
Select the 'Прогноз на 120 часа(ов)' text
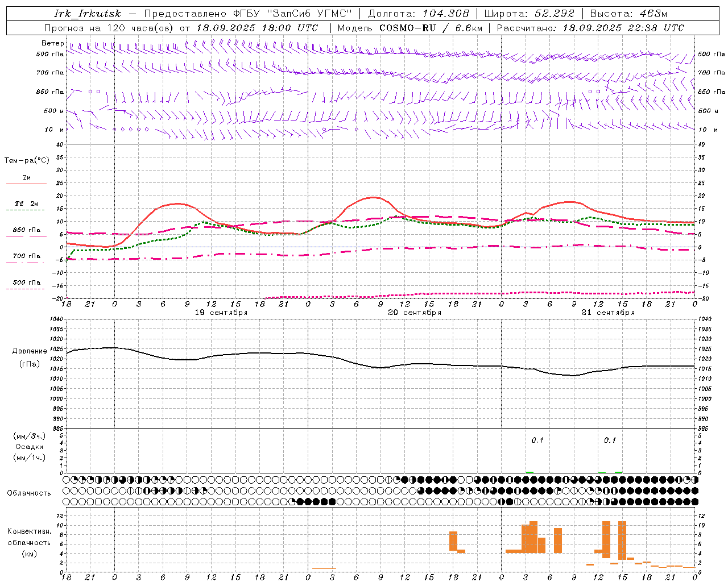pos(109,28)
